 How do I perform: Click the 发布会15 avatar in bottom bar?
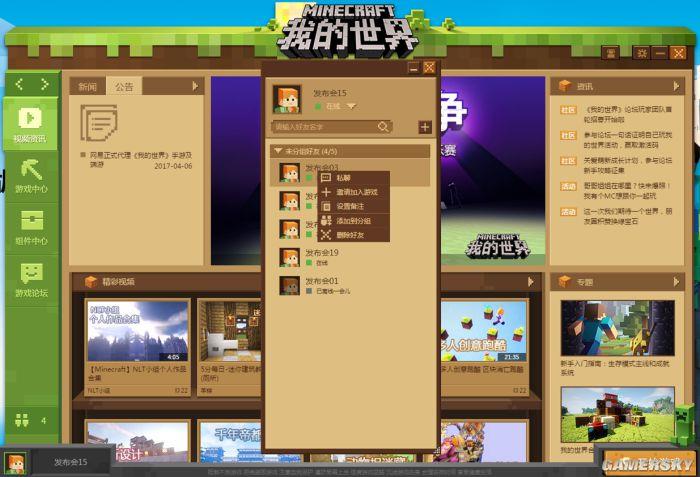(x=15, y=463)
